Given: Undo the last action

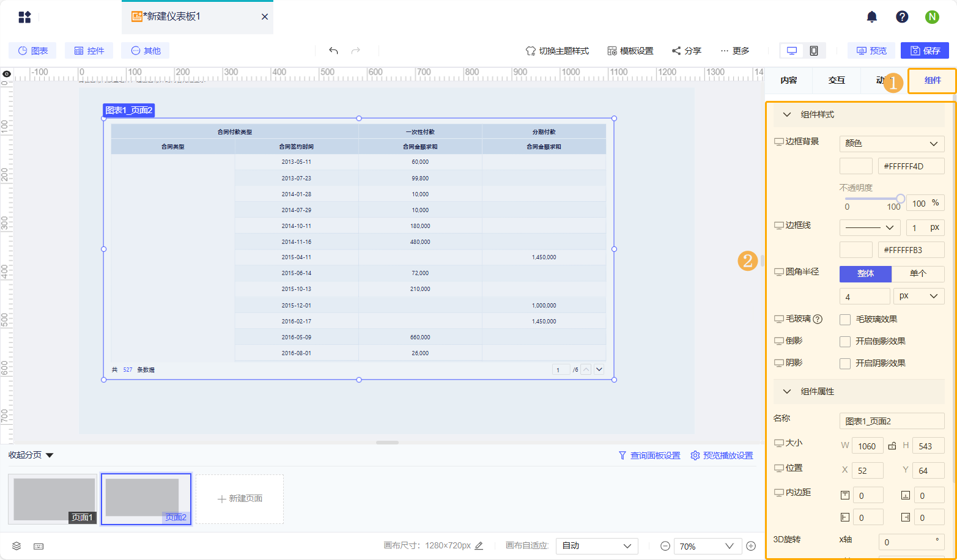Looking at the screenshot, I should 333,51.
